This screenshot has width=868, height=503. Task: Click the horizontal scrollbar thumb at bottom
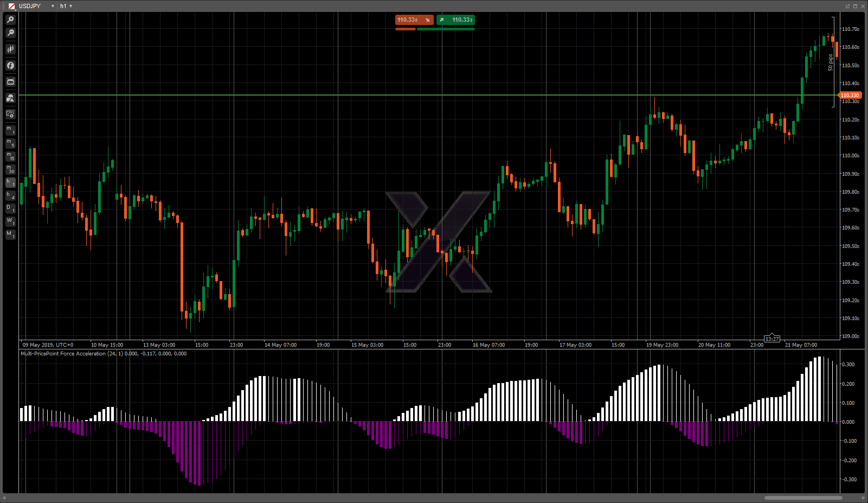[x=803, y=498]
